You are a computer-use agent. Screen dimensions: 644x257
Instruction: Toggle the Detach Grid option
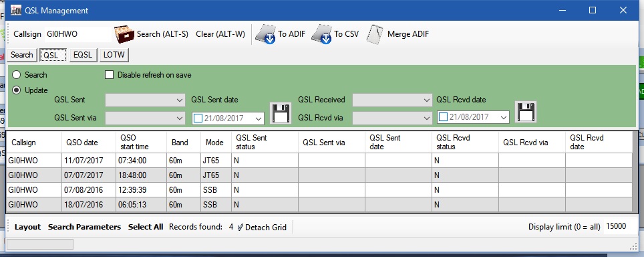(261, 227)
